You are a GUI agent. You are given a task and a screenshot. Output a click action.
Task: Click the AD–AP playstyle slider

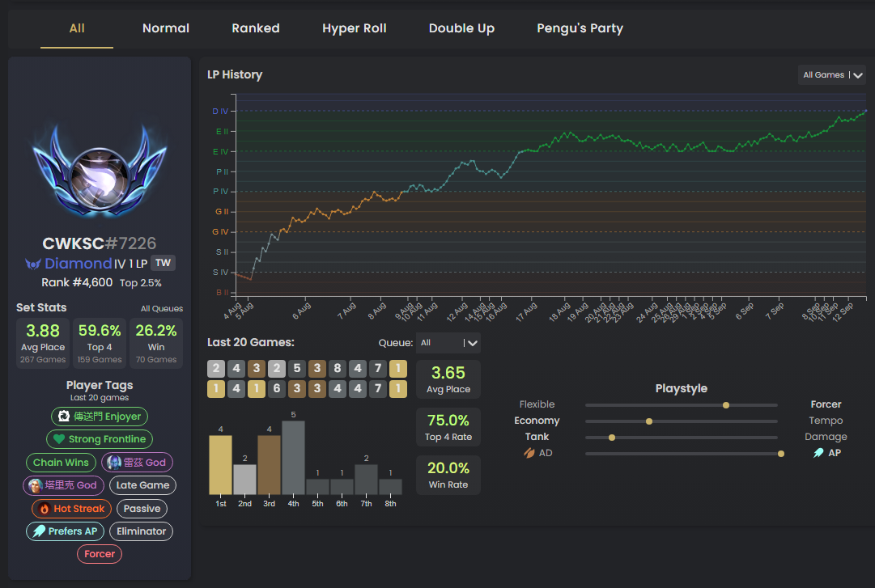click(685, 454)
